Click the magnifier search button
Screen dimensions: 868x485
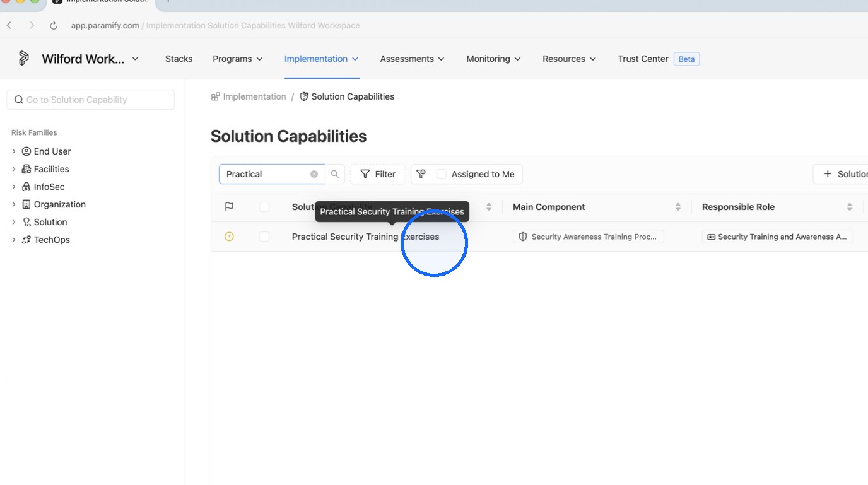[335, 174]
